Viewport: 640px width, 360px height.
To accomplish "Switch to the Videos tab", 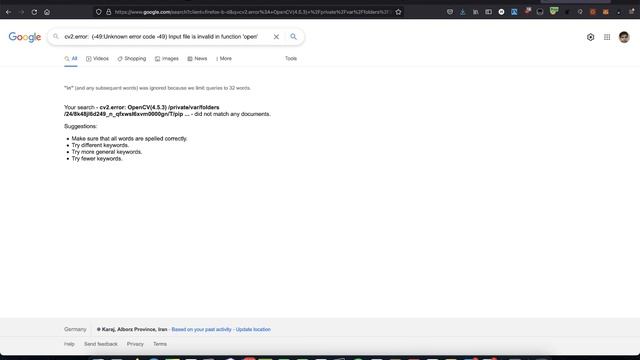I will (x=97, y=59).
